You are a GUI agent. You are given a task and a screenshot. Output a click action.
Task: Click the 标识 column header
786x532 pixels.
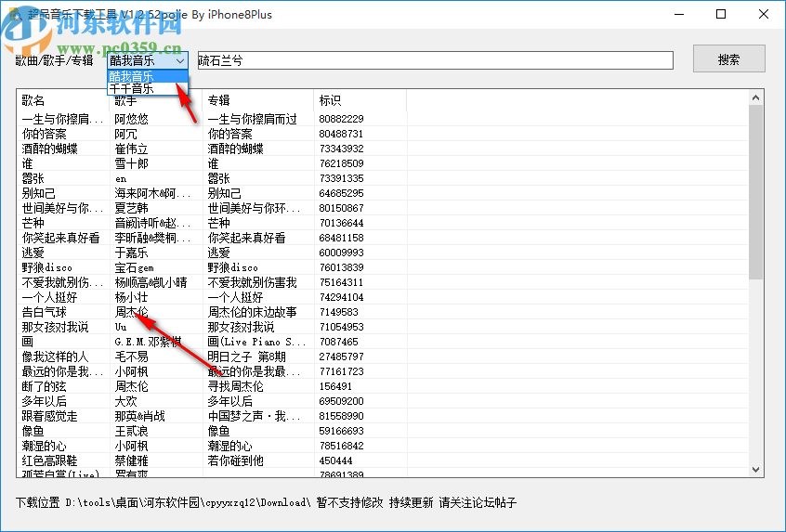tap(360, 100)
